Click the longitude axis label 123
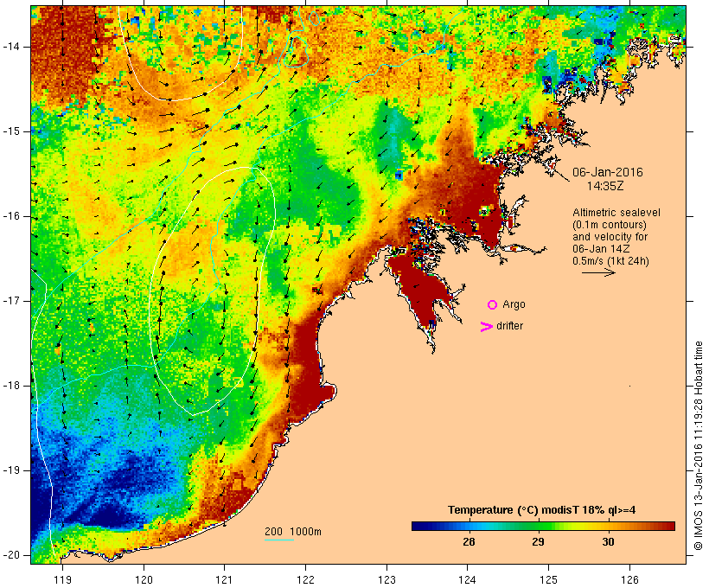The height and width of the screenshot is (588, 709). (386, 579)
